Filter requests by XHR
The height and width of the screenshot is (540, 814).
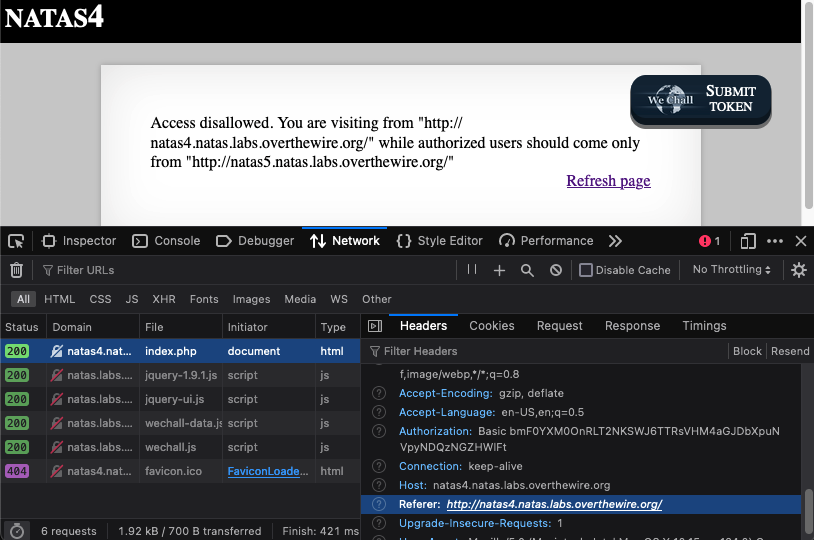164,299
